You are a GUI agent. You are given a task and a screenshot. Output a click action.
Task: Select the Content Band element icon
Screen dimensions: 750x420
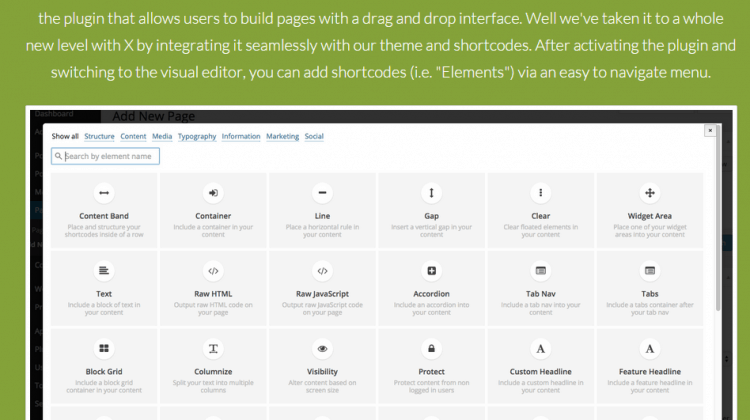click(104, 193)
